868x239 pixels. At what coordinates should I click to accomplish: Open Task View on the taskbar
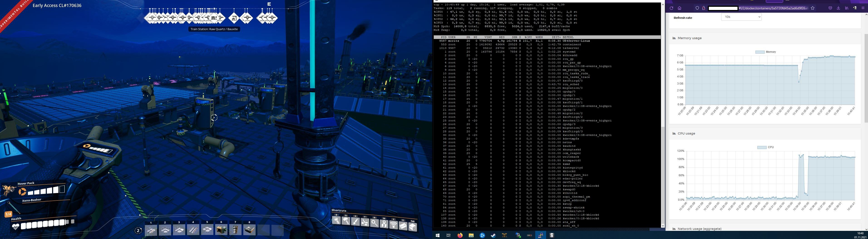[449, 235]
